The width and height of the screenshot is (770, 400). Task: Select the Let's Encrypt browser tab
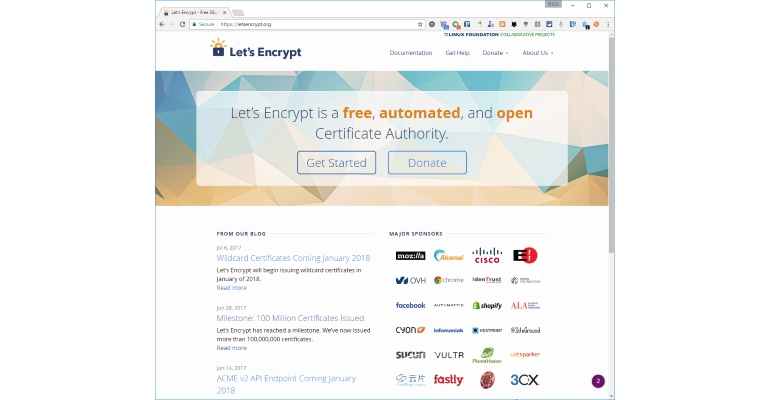pos(193,12)
